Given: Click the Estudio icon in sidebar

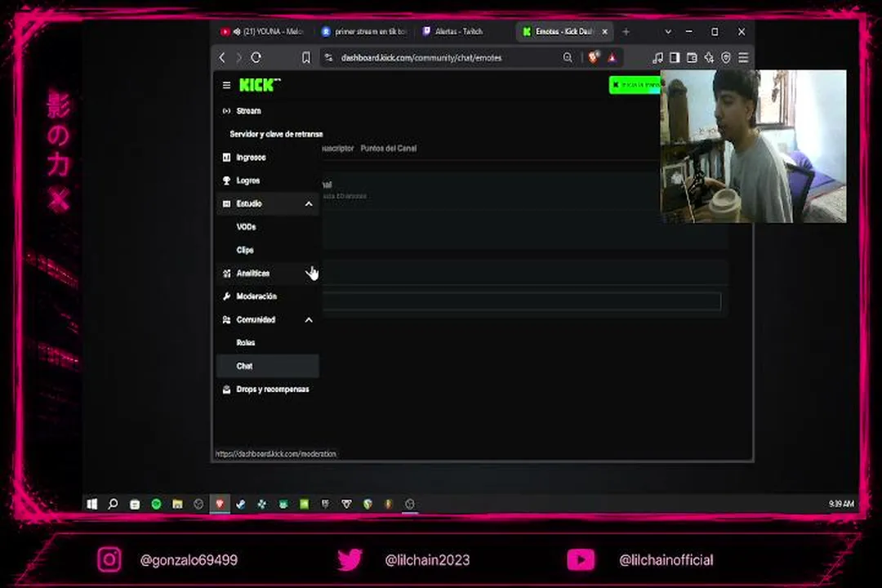Looking at the screenshot, I should click(226, 203).
